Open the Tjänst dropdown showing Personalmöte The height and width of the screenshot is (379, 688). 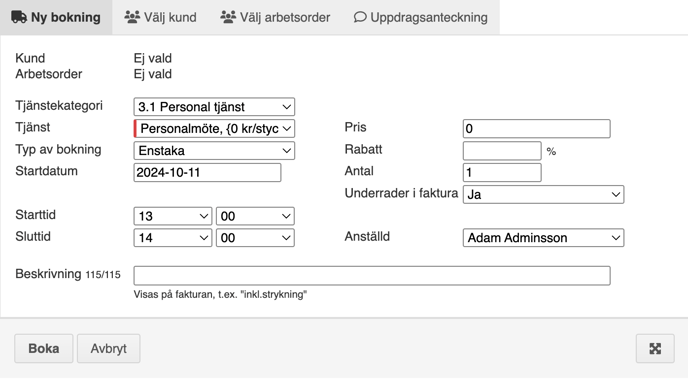pos(214,129)
